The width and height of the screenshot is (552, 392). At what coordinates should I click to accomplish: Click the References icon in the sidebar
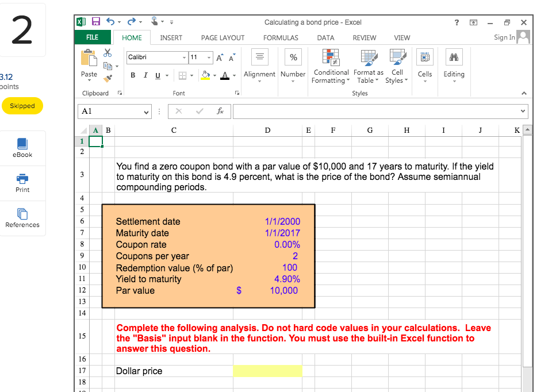tap(22, 218)
